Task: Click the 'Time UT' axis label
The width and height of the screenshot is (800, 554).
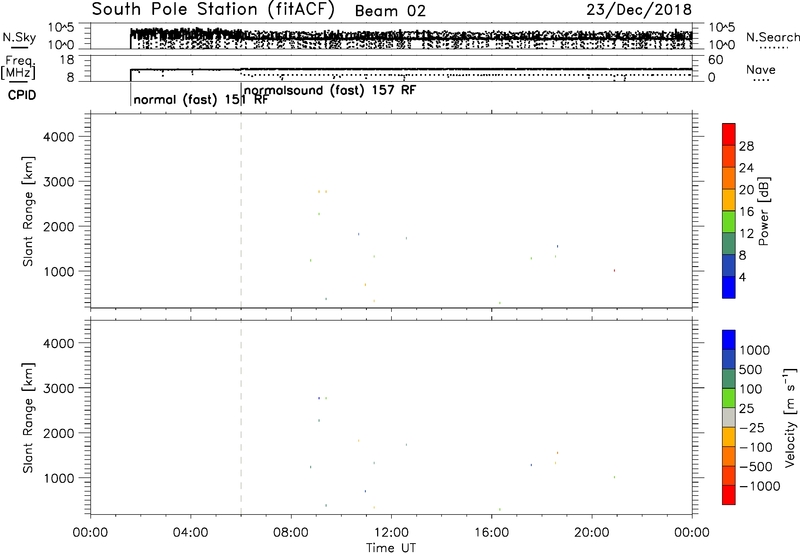Action: tap(391, 548)
